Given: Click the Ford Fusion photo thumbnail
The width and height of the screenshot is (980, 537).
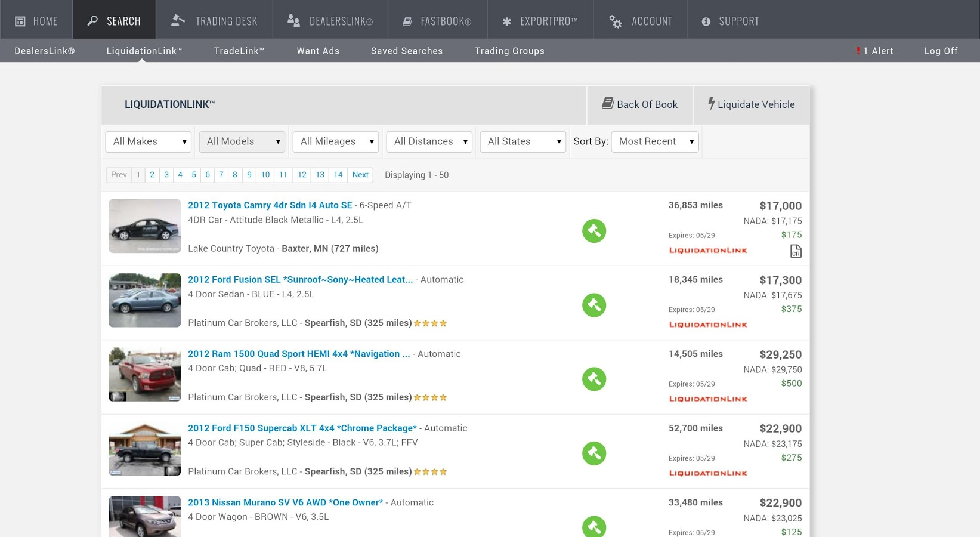Looking at the screenshot, I should point(144,300).
